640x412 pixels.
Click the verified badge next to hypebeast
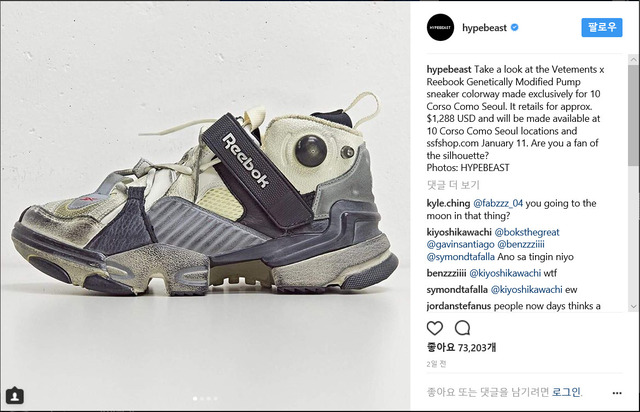[515, 27]
